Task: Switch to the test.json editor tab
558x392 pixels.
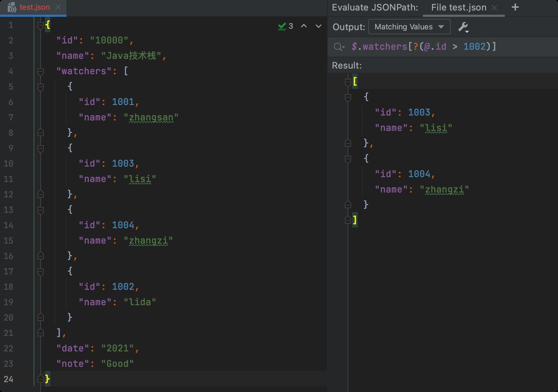Action: pyautogui.click(x=34, y=7)
